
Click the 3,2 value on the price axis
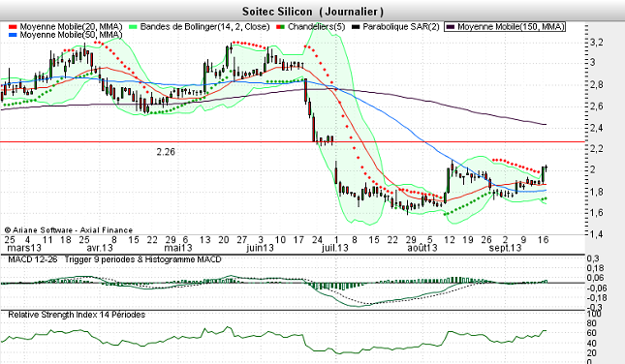click(597, 43)
